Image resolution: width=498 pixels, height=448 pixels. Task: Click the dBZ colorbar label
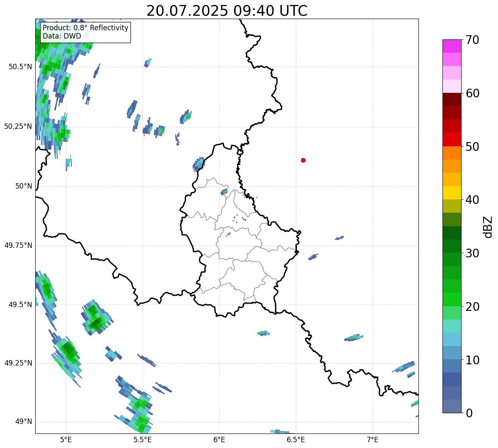pyautogui.click(x=488, y=227)
